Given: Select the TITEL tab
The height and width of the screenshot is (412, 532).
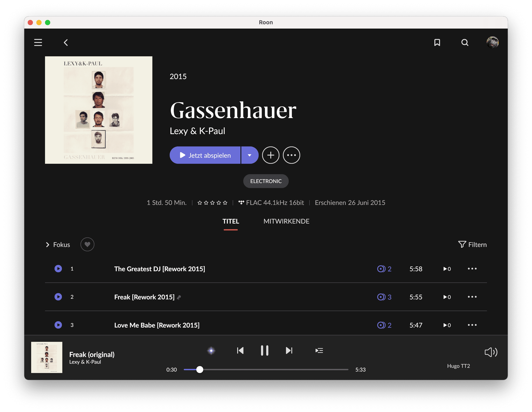Looking at the screenshot, I should [x=231, y=221].
